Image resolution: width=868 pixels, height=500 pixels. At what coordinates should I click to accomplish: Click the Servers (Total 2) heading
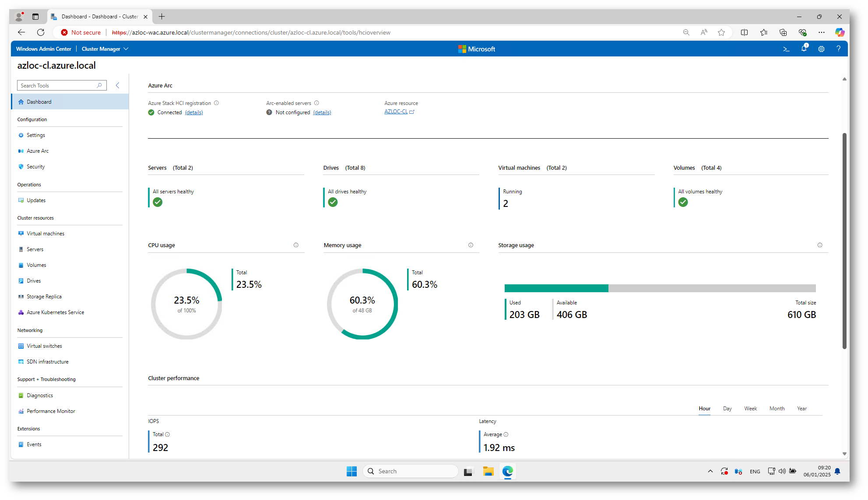(x=170, y=168)
